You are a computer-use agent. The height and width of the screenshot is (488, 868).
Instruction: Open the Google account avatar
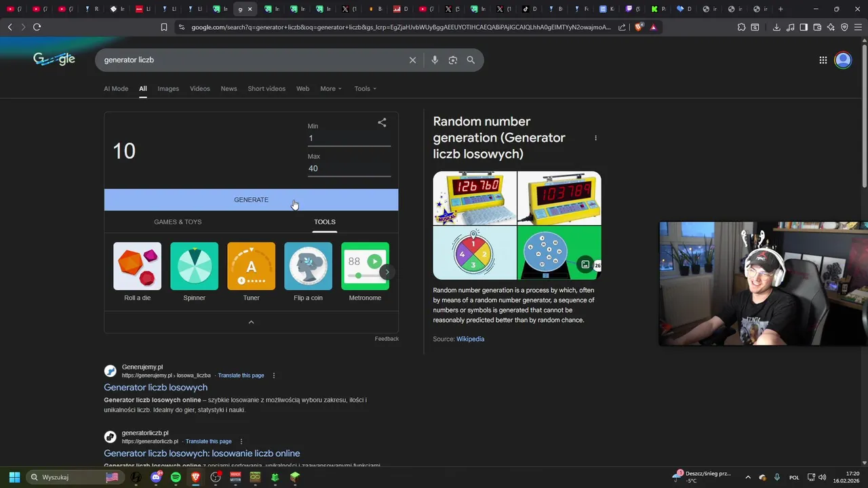click(843, 60)
